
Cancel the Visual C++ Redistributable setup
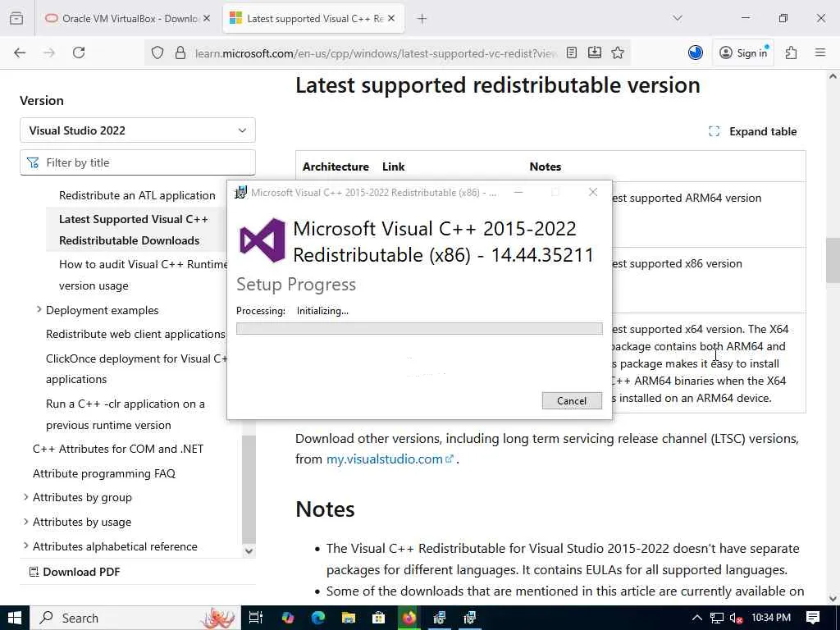pos(572,400)
